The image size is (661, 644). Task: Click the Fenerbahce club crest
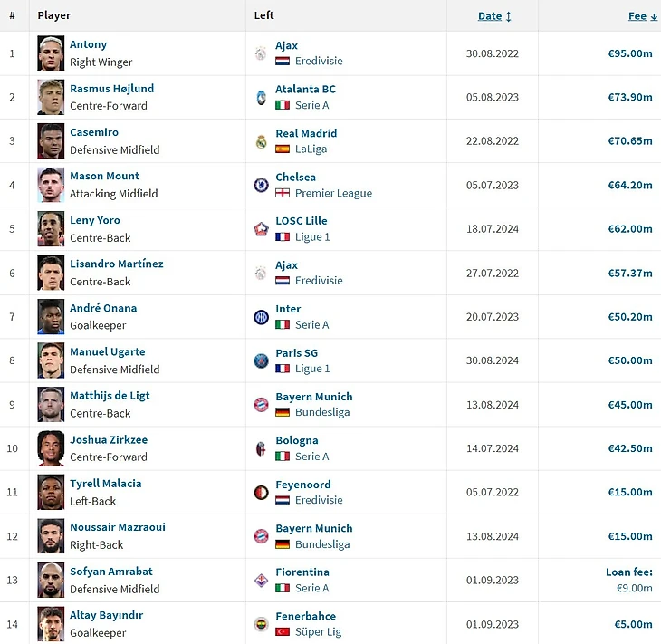pyautogui.click(x=261, y=624)
